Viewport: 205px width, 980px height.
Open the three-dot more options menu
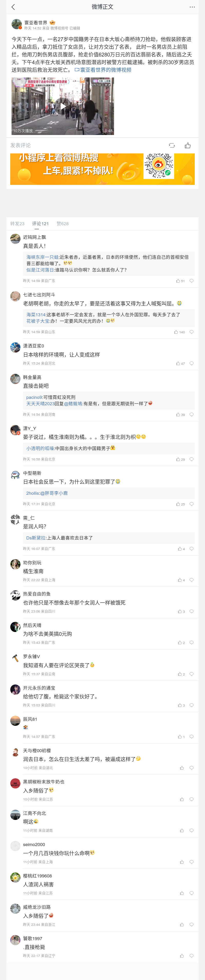pyautogui.click(x=192, y=7)
